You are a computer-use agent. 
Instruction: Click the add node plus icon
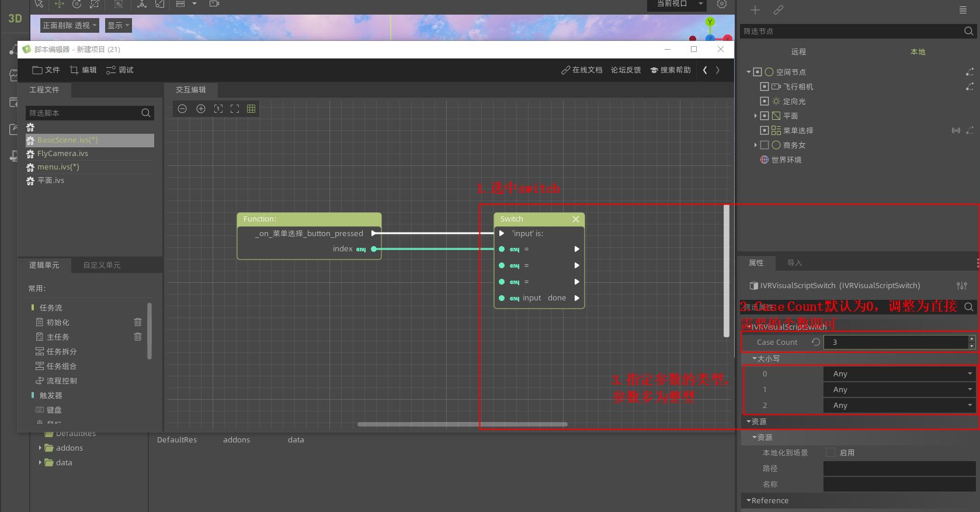(755, 10)
